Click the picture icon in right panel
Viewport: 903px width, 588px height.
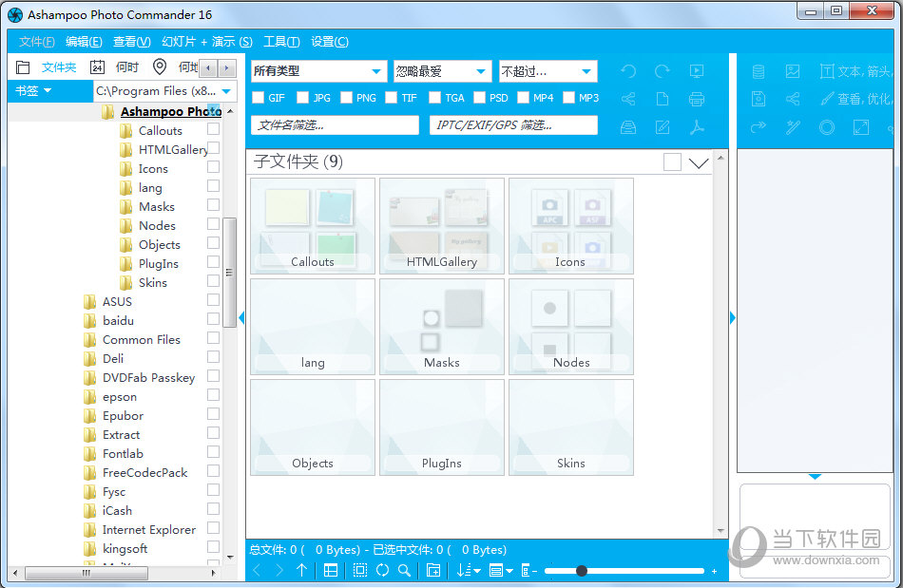point(793,71)
